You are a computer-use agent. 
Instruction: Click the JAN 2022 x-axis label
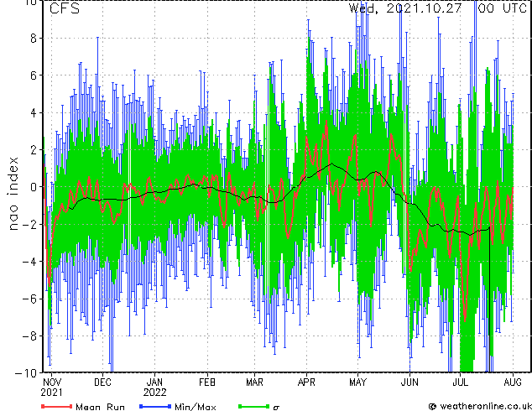154,388
